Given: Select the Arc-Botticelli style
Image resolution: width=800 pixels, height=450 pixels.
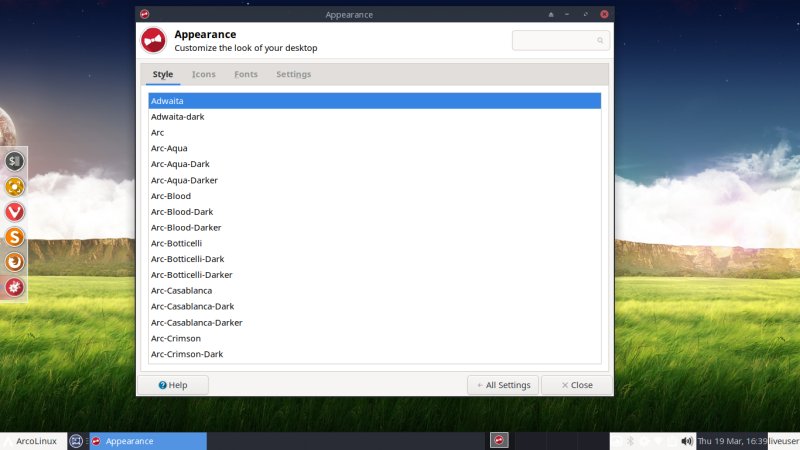Looking at the screenshot, I should tap(374, 243).
